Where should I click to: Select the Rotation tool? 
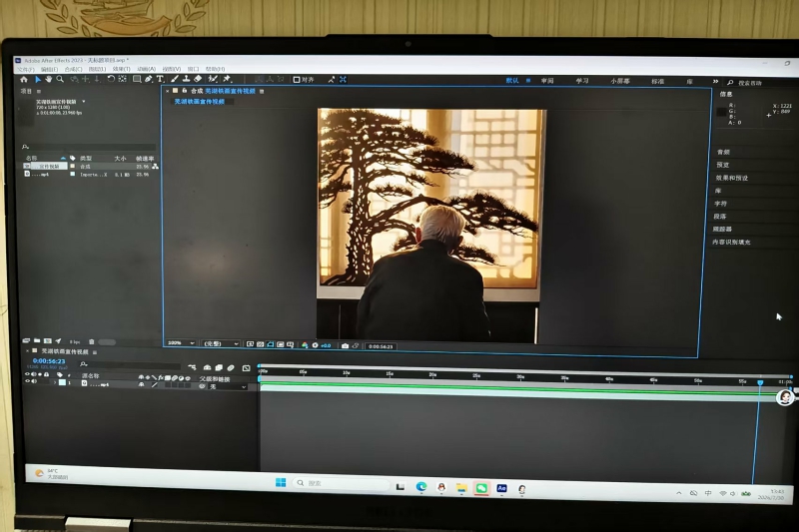coord(111,79)
